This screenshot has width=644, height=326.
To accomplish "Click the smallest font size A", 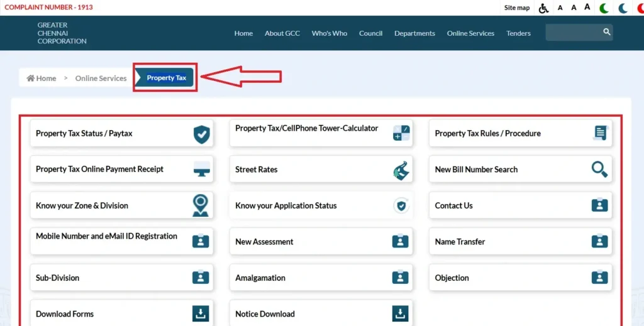I will (560, 8).
